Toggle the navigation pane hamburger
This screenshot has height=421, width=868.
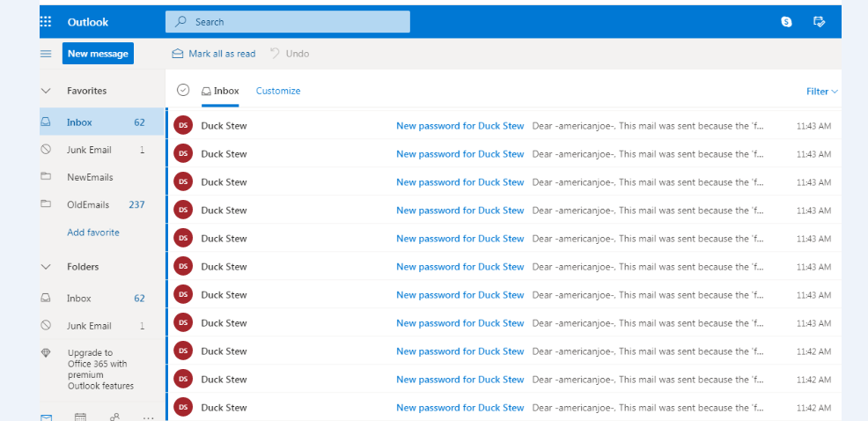pyautogui.click(x=46, y=54)
